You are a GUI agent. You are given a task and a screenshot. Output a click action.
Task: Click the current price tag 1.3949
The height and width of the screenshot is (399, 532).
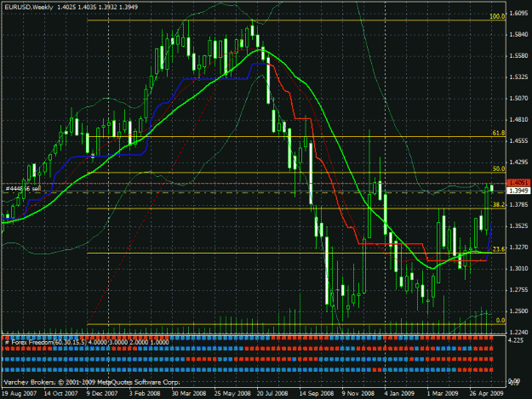(x=518, y=191)
